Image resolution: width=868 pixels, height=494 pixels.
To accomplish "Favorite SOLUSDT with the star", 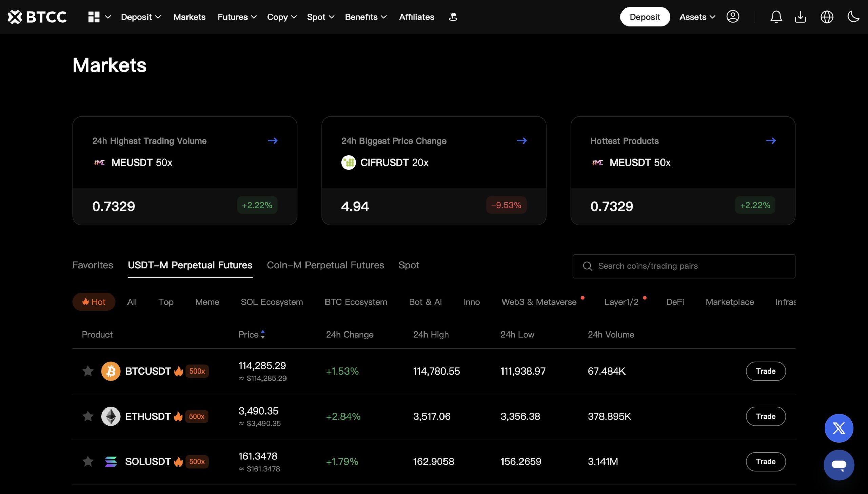I will coord(88,461).
